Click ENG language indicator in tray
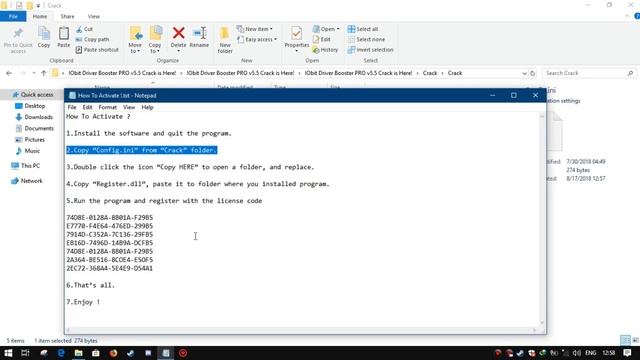The height and width of the screenshot is (360, 640). click(591, 353)
